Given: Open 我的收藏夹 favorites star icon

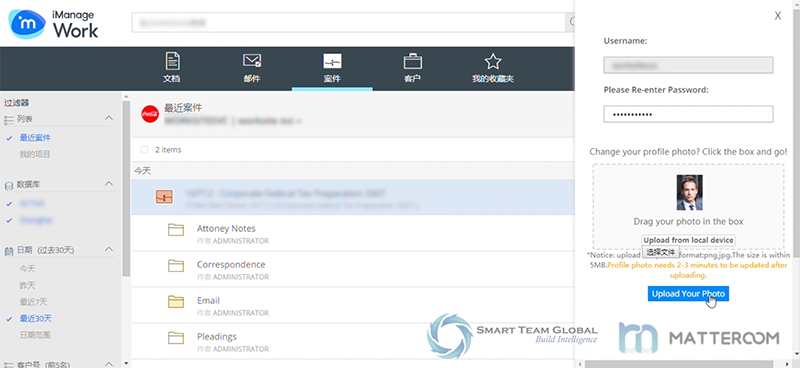Looking at the screenshot, I should [493, 61].
